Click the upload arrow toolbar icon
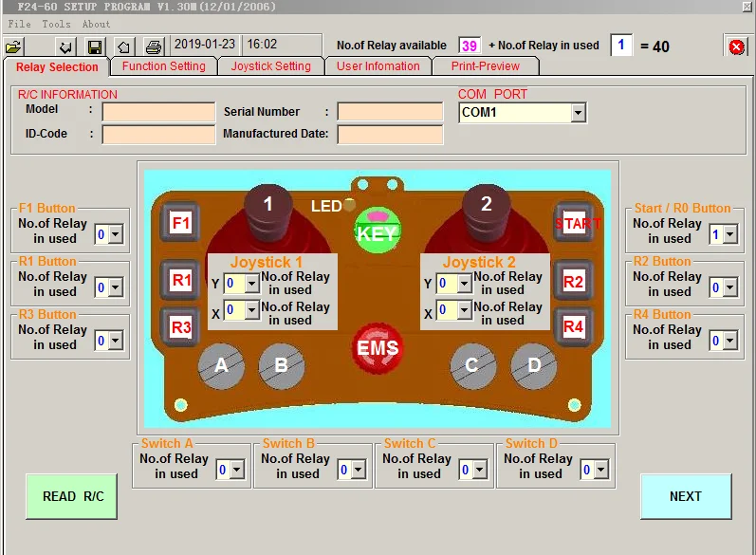Screen dimensions: 756x555 tap(124, 46)
